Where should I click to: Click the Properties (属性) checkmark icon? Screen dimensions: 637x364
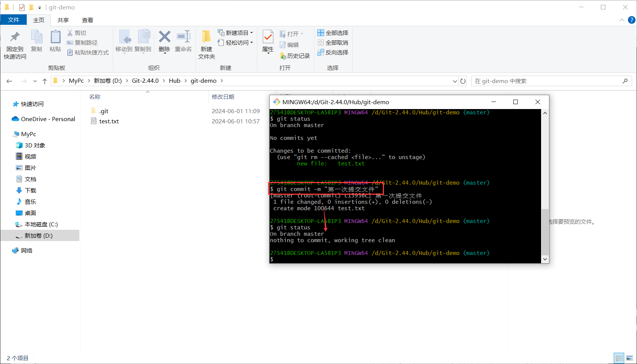[268, 37]
